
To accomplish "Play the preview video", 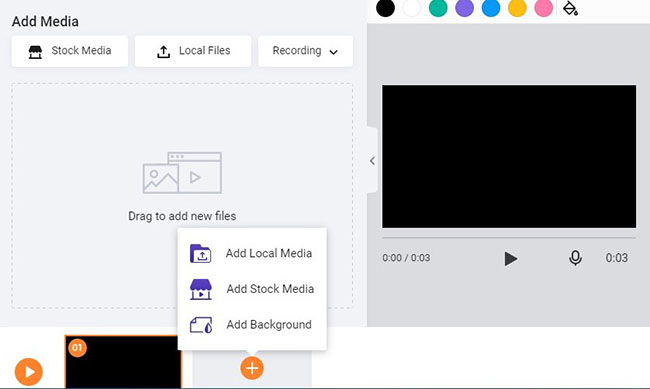I will tap(510, 258).
